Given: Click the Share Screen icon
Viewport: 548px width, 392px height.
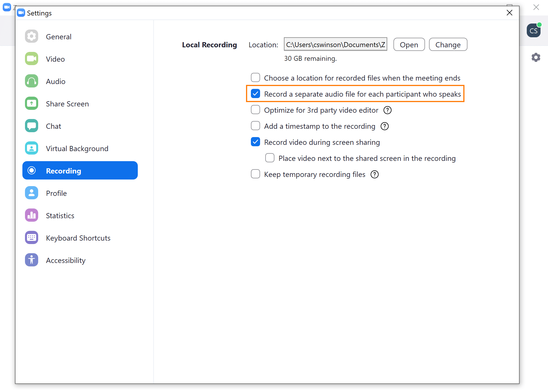Looking at the screenshot, I should click(32, 104).
